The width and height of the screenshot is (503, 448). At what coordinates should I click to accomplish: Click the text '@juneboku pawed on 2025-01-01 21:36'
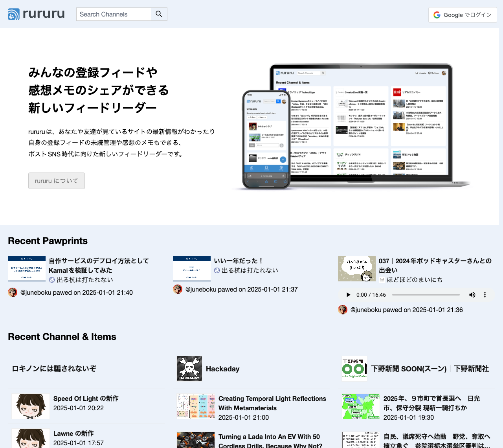pos(407,310)
